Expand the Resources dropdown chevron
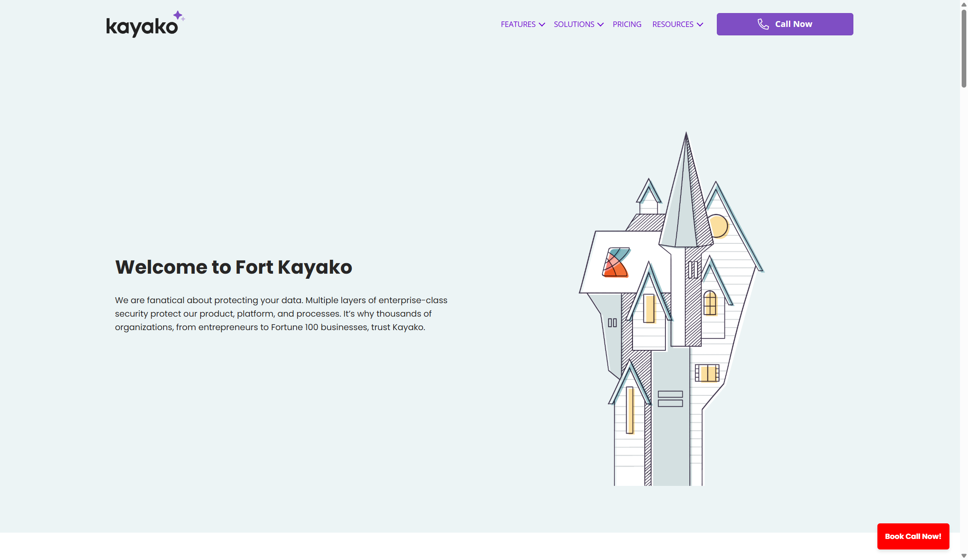The image size is (968, 560). pyautogui.click(x=700, y=24)
